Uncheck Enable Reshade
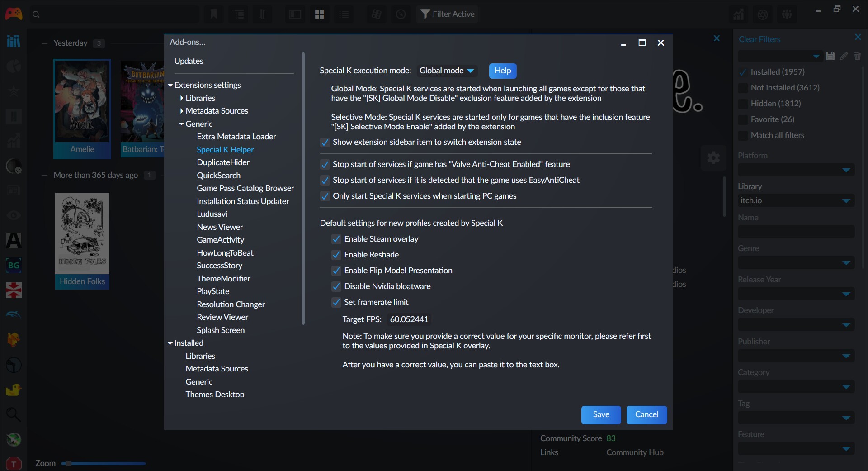 tap(336, 255)
